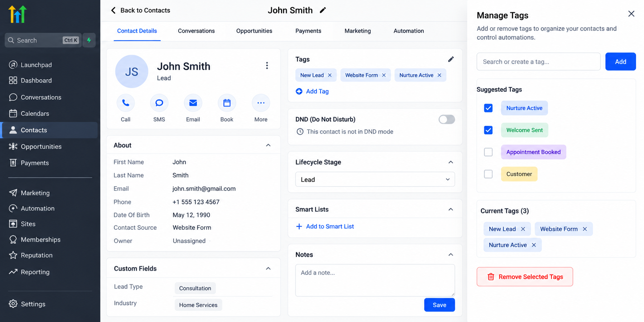Close the Manage Tags panel

(x=631, y=14)
